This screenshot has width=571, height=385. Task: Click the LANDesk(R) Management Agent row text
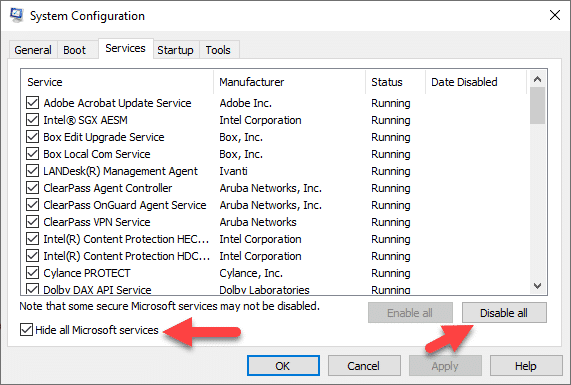coord(121,171)
